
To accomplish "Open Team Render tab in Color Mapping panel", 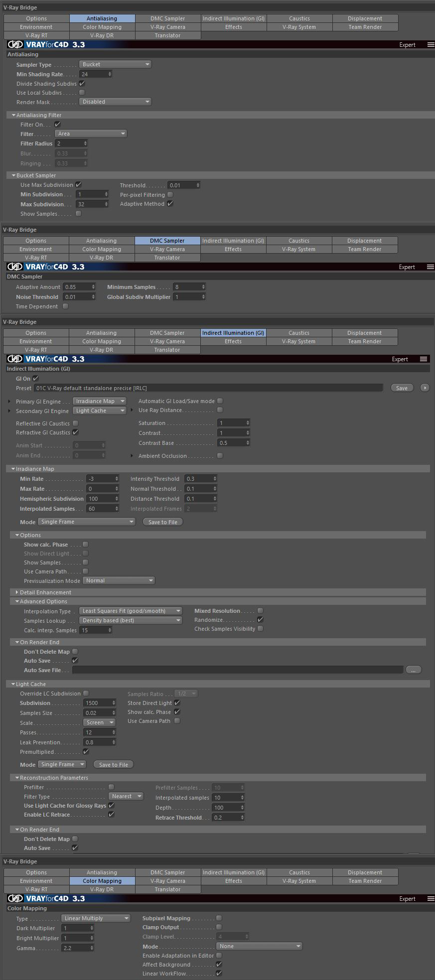I will (365, 881).
